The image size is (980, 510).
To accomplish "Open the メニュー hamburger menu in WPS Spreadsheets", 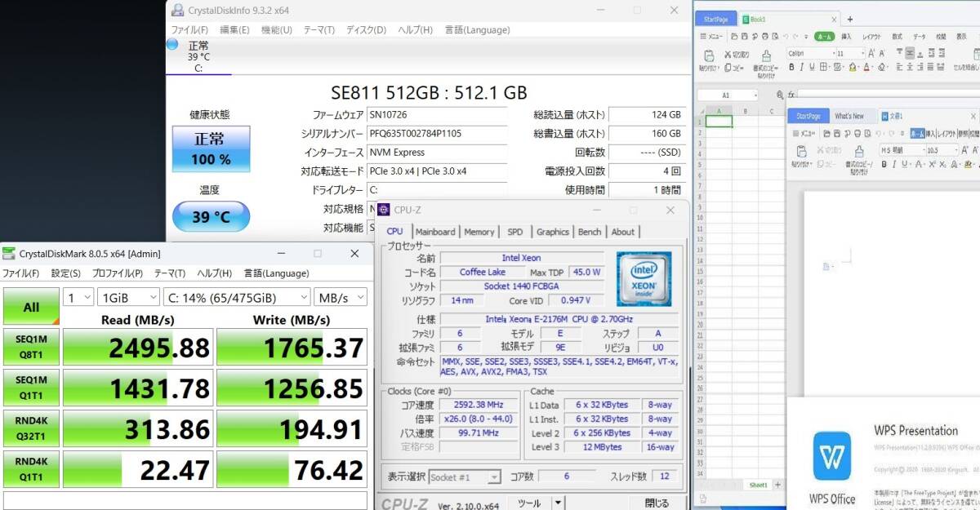I will [x=711, y=37].
